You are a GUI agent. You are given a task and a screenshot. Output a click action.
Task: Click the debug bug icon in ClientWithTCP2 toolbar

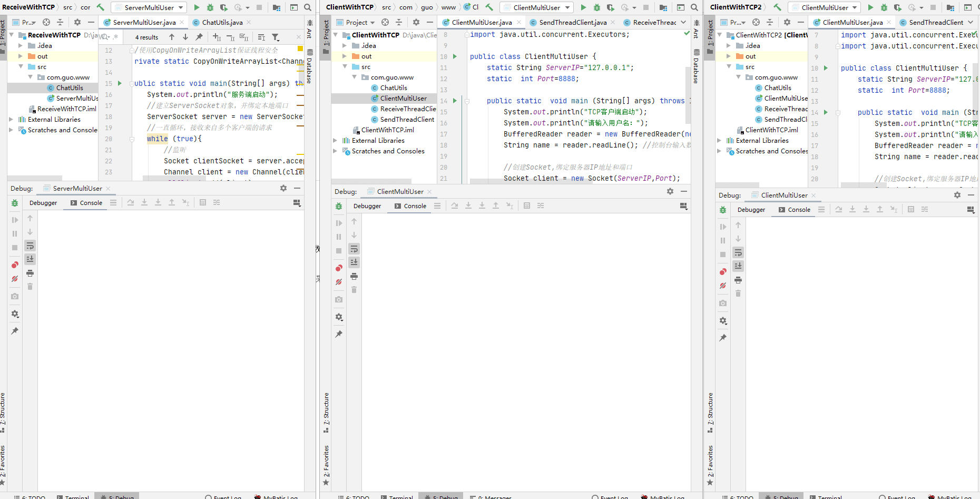884,7
